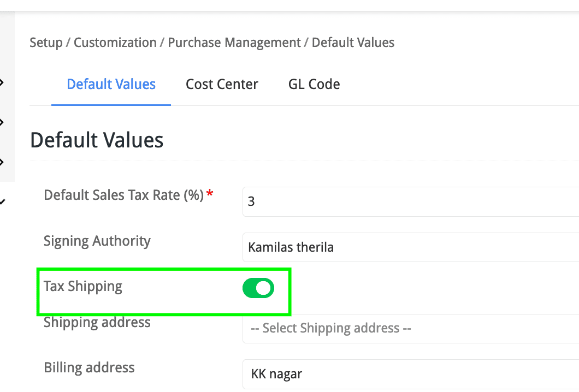Expand the third sidebar chevron arrow
Image resolution: width=579 pixels, height=392 pixels.
[2, 162]
